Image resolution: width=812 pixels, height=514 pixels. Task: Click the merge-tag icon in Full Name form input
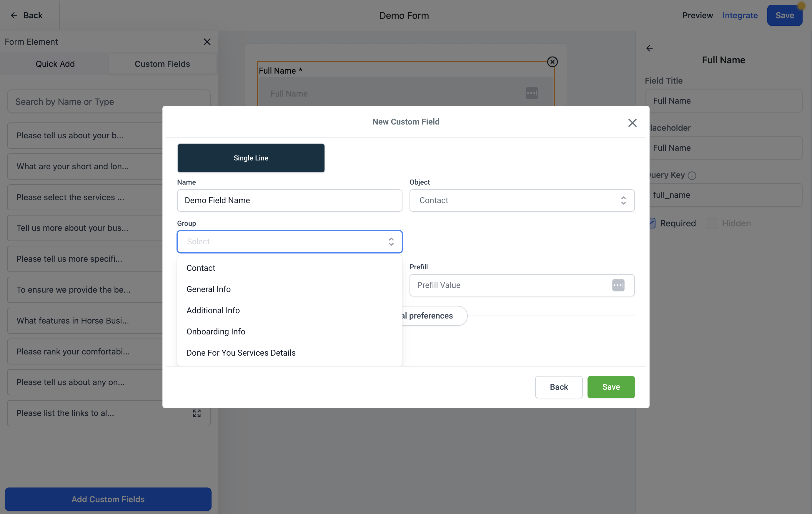click(532, 93)
